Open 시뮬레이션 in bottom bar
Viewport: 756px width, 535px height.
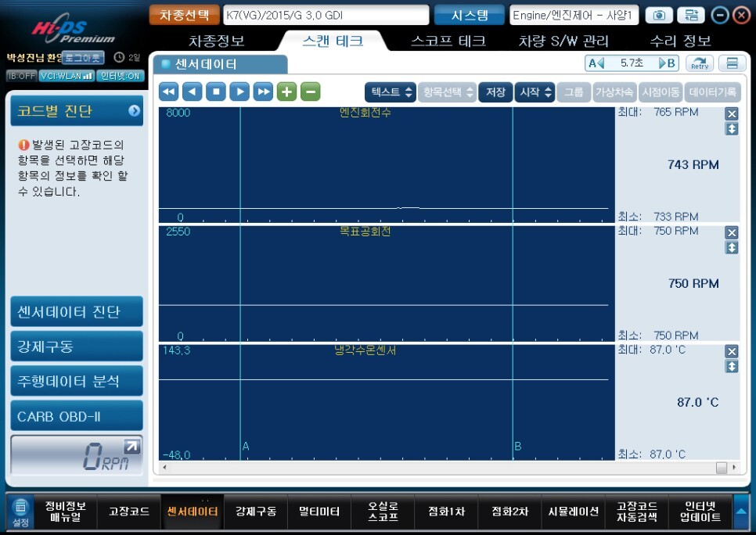coord(574,512)
